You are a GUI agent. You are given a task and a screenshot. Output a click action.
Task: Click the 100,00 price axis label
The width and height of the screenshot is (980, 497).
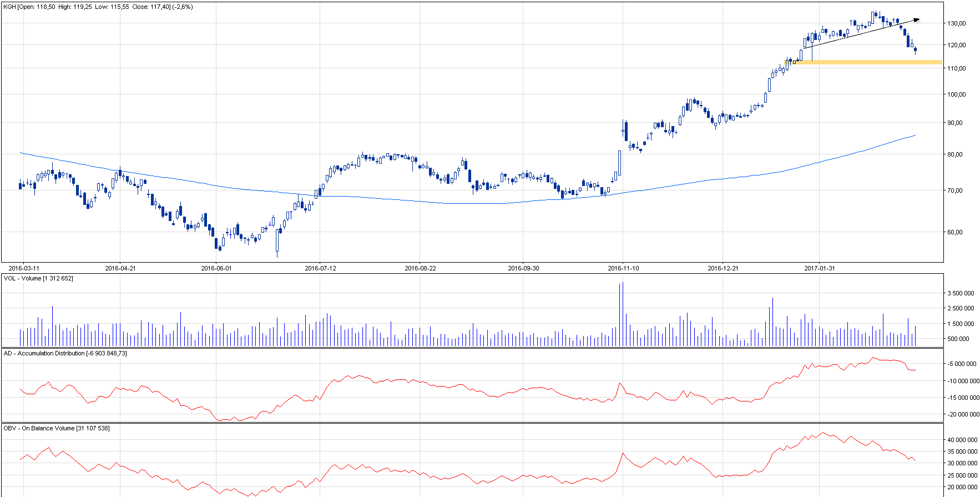coord(957,94)
